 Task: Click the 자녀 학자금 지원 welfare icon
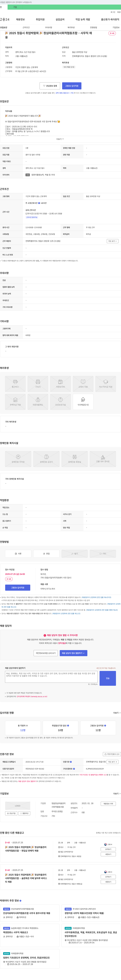coord(105,384)
